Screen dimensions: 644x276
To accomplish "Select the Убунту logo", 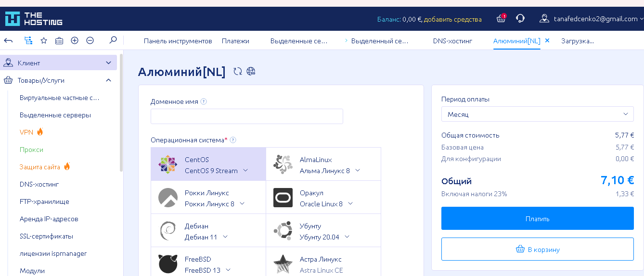I will coord(283,231).
